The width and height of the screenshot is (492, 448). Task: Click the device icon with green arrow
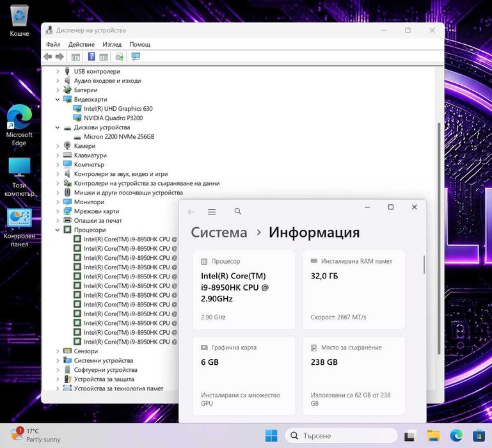(119, 57)
